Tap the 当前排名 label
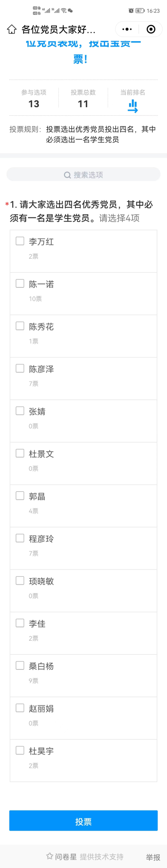167x868 pixels. (133, 92)
